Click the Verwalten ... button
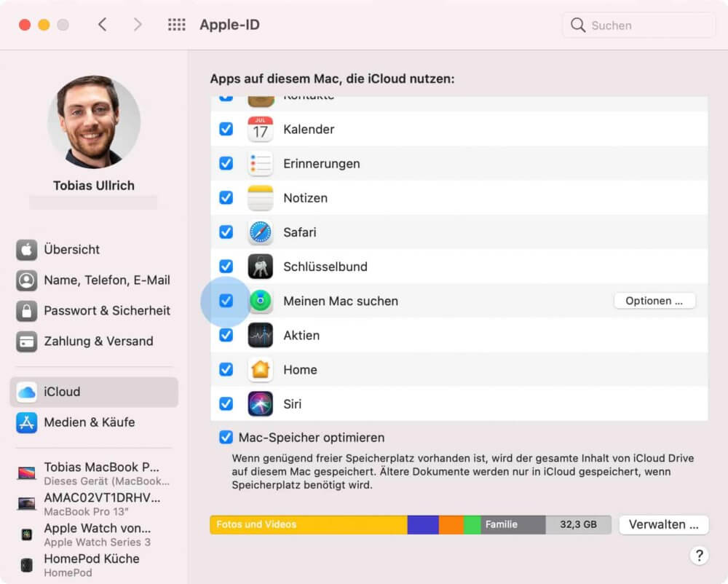Viewport: 728px width, 584px height. (663, 524)
